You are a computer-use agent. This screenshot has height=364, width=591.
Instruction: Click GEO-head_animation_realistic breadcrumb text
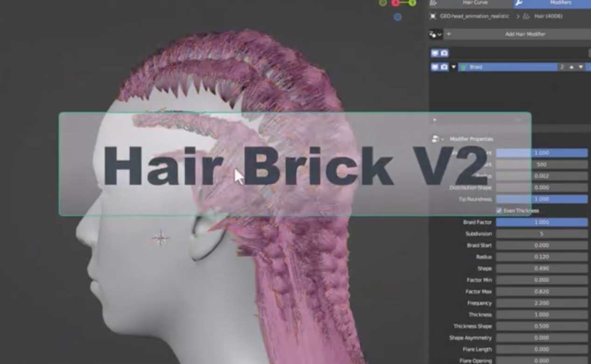474,16
